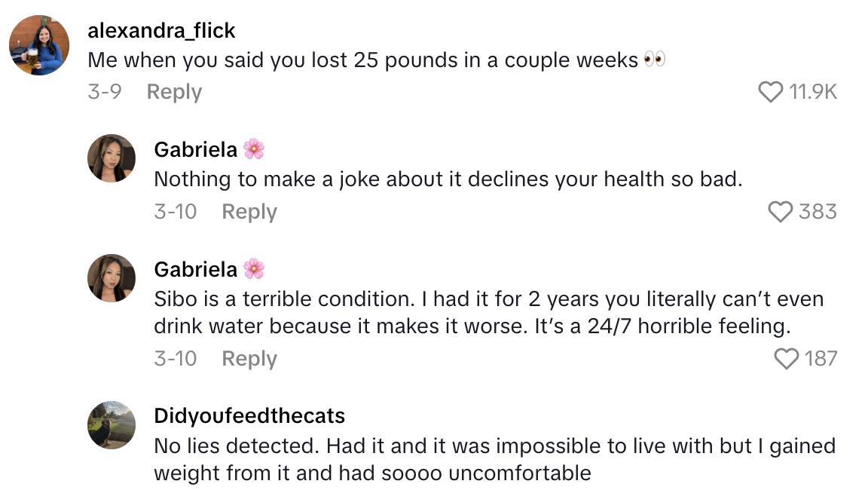Like Gabriela's comment with 383 likes
The image size is (868, 490).
coord(781,212)
